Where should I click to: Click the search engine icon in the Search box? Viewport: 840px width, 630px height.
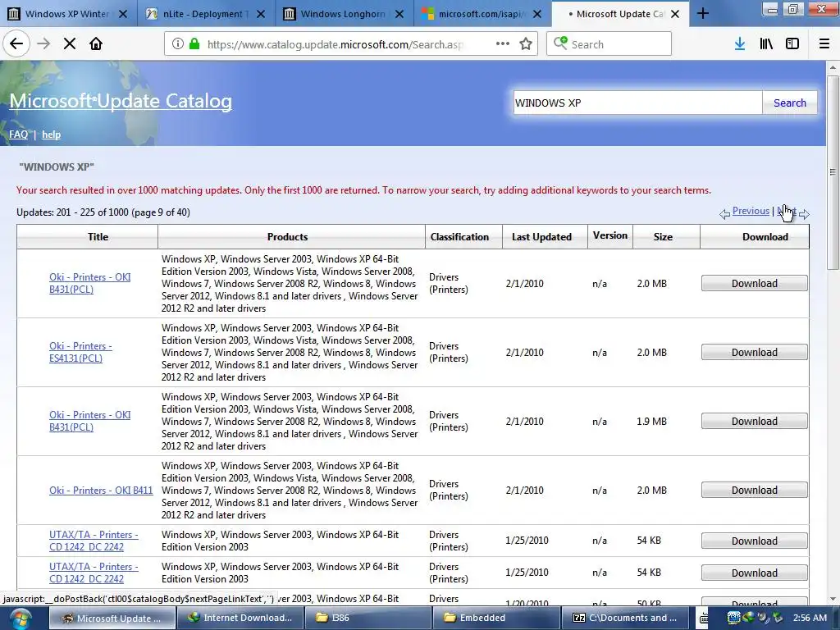(x=560, y=43)
